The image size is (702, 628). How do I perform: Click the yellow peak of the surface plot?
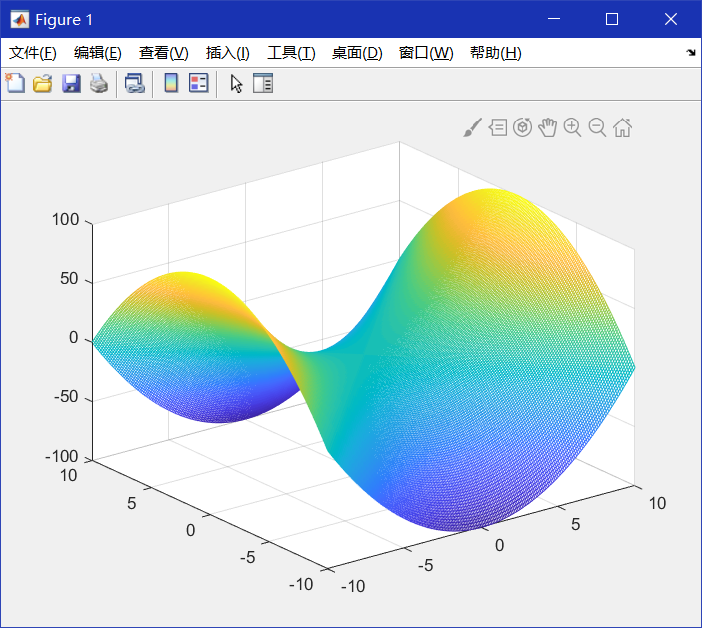[490, 195]
